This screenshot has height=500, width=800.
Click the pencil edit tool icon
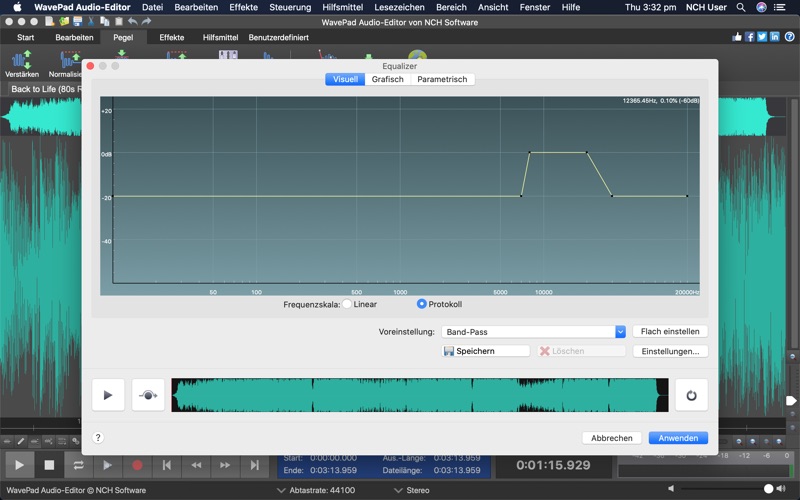21,441
